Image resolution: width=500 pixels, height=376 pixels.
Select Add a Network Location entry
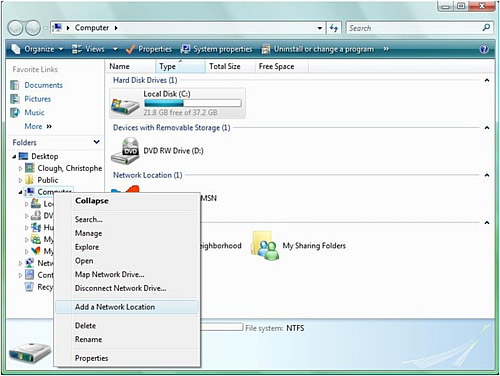(127, 307)
